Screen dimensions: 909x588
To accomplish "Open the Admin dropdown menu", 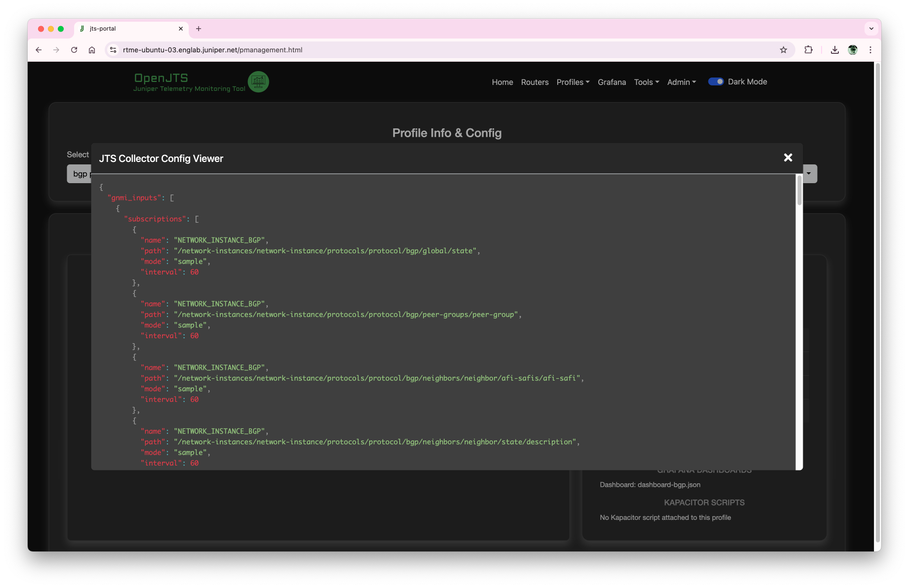I will [681, 82].
